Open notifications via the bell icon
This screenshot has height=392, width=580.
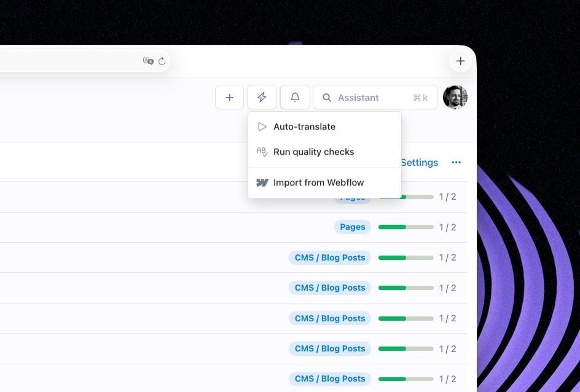coord(295,97)
